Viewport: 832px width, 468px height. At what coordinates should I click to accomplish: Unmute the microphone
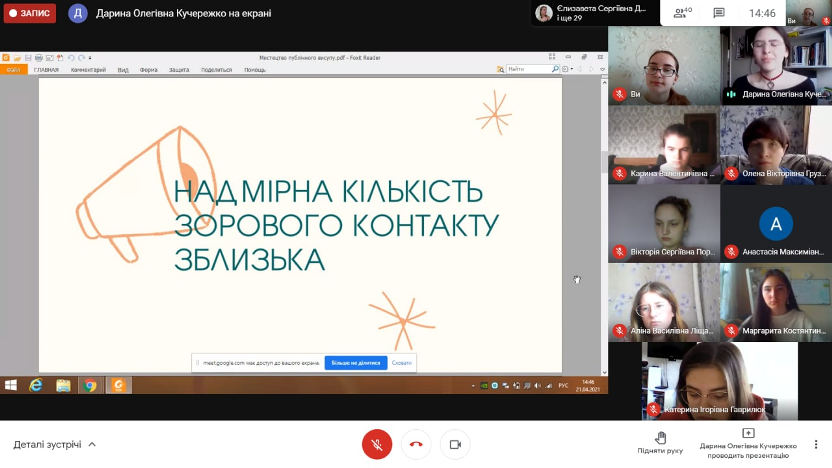(377, 444)
